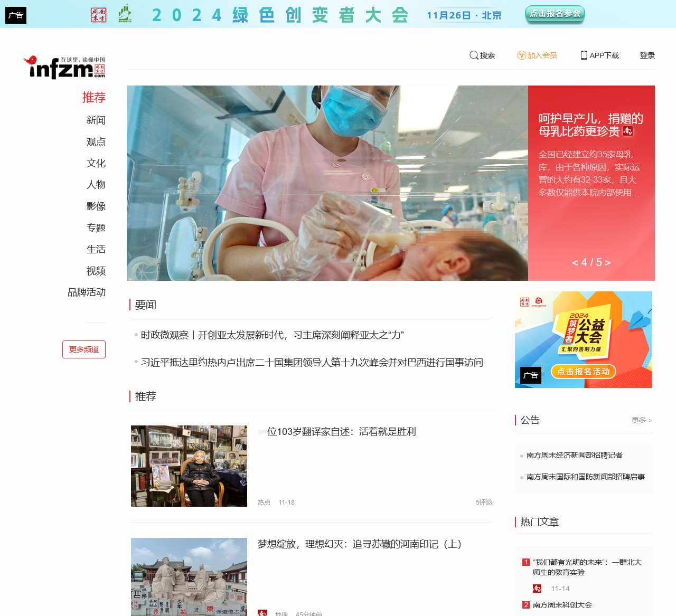This screenshot has width=676, height=616.
Task: Open the nurse feeding infant carousel image
Action: pos(327,183)
